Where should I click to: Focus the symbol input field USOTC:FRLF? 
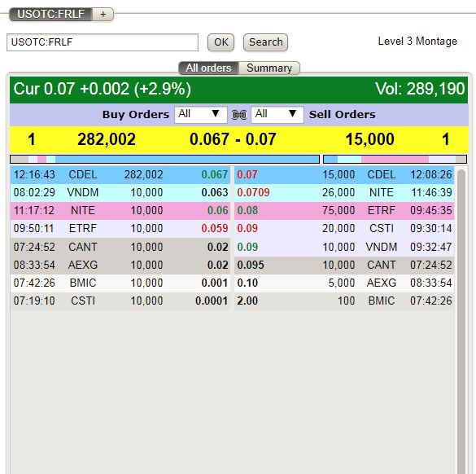pos(103,42)
